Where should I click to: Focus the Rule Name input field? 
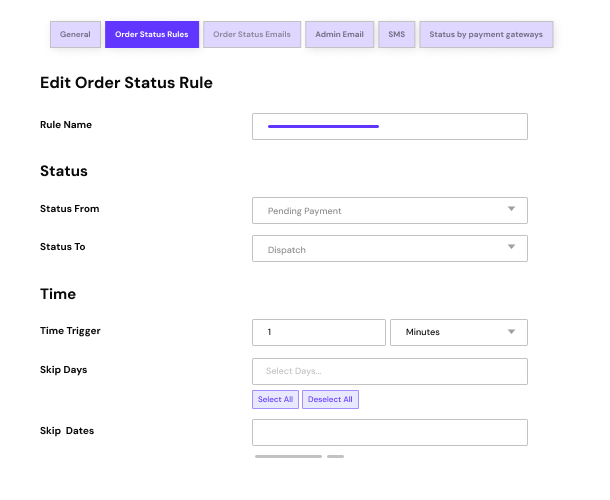[x=390, y=126]
